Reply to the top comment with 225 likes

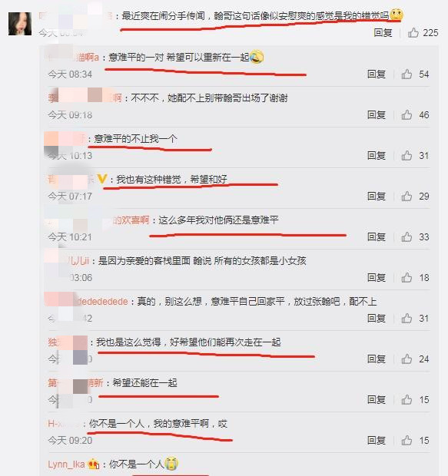click(383, 32)
